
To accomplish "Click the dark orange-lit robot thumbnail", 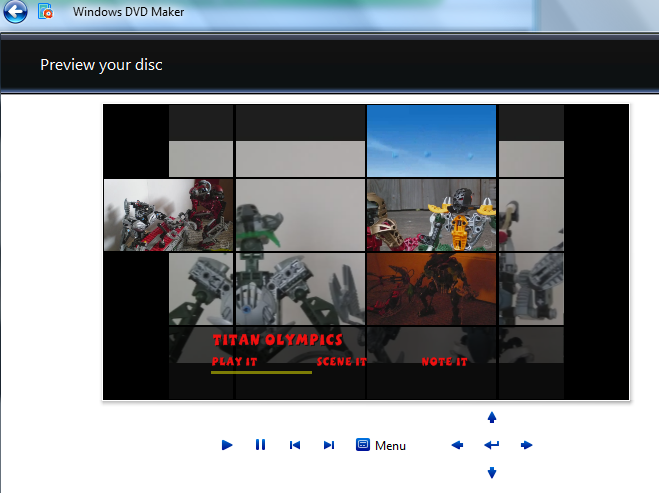I will [x=431, y=289].
